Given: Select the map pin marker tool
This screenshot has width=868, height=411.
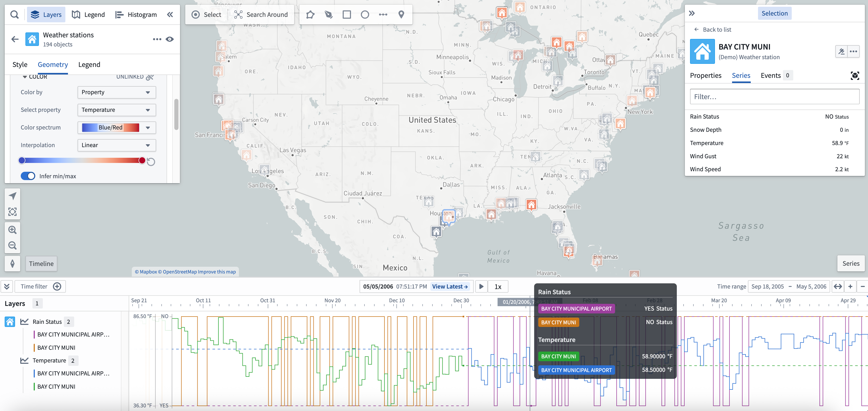Looking at the screenshot, I should (401, 15).
